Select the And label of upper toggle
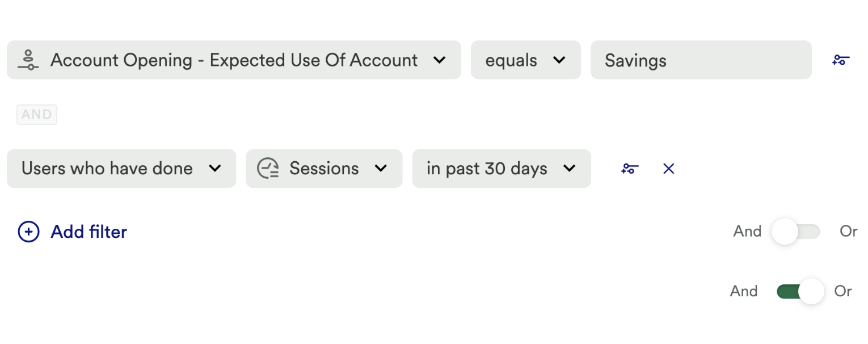This screenshot has height=344, width=868. pos(747,232)
